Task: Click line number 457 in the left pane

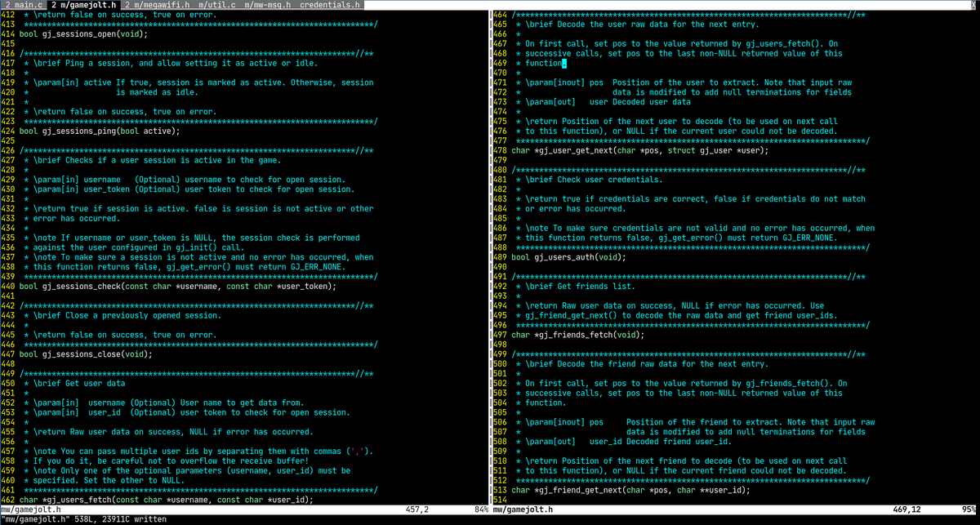Action: (9, 452)
